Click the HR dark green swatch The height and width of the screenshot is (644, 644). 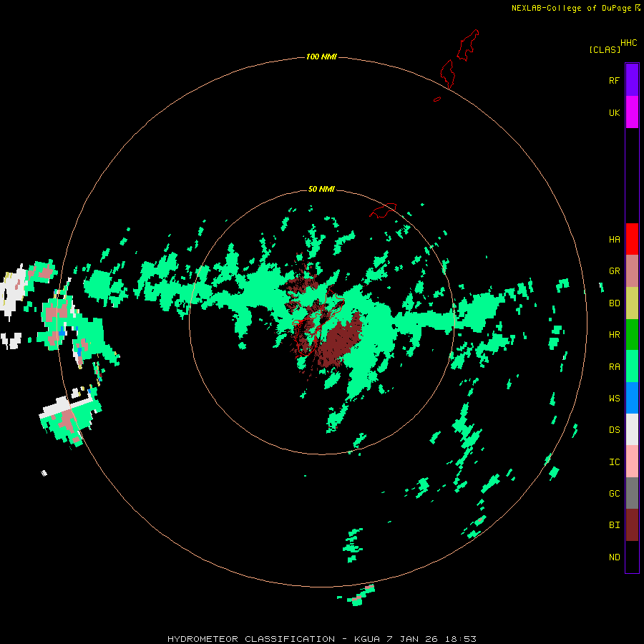coord(632,335)
